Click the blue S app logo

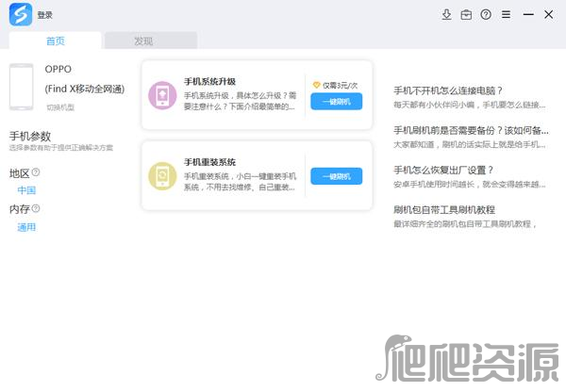pyautogui.click(x=21, y=14)
